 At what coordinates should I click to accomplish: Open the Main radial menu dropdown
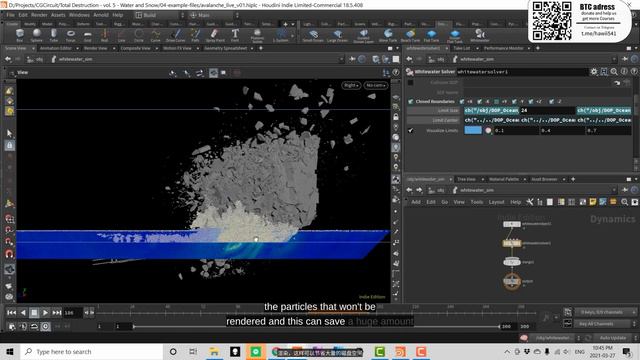pyautogui.click(x=214, y=15)
